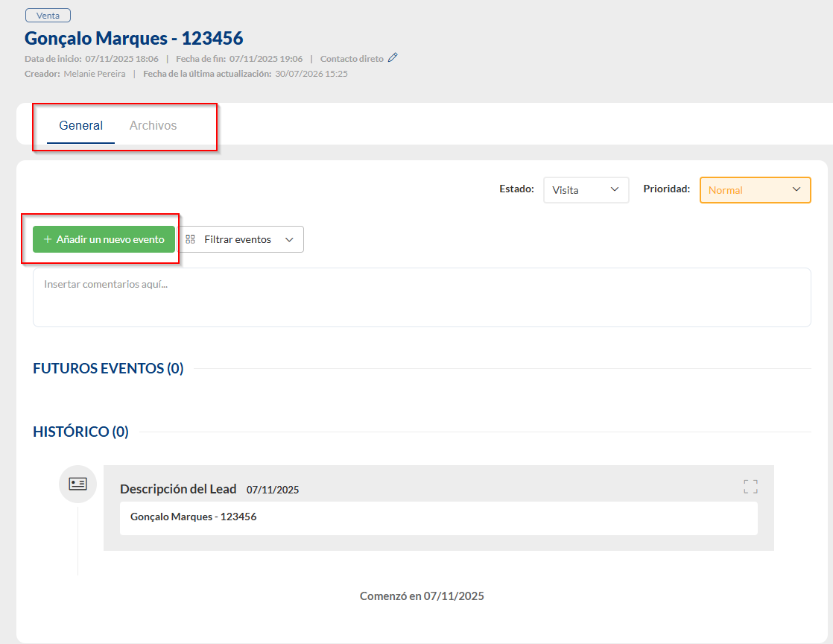
Task: Click the Contacto direto label
Action: pos(352,59)
